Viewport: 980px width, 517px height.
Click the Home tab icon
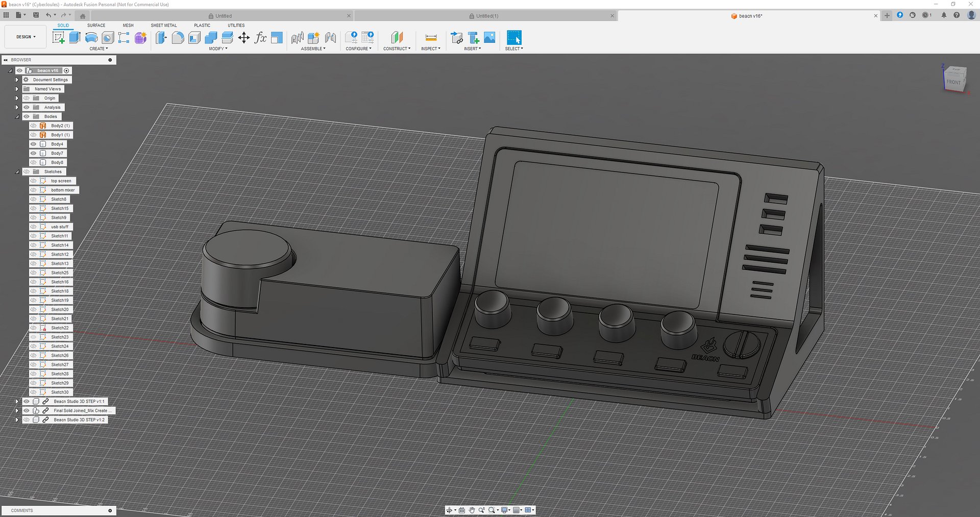point(82,16)
